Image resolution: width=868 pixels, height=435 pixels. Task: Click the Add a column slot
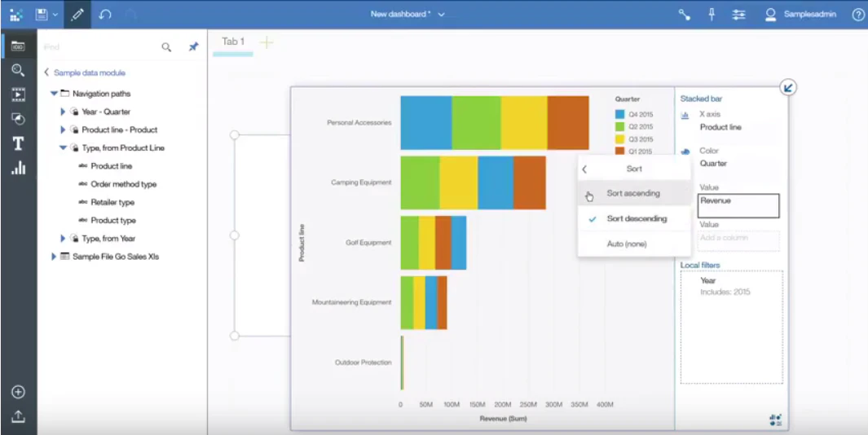(x=738, y=241)
